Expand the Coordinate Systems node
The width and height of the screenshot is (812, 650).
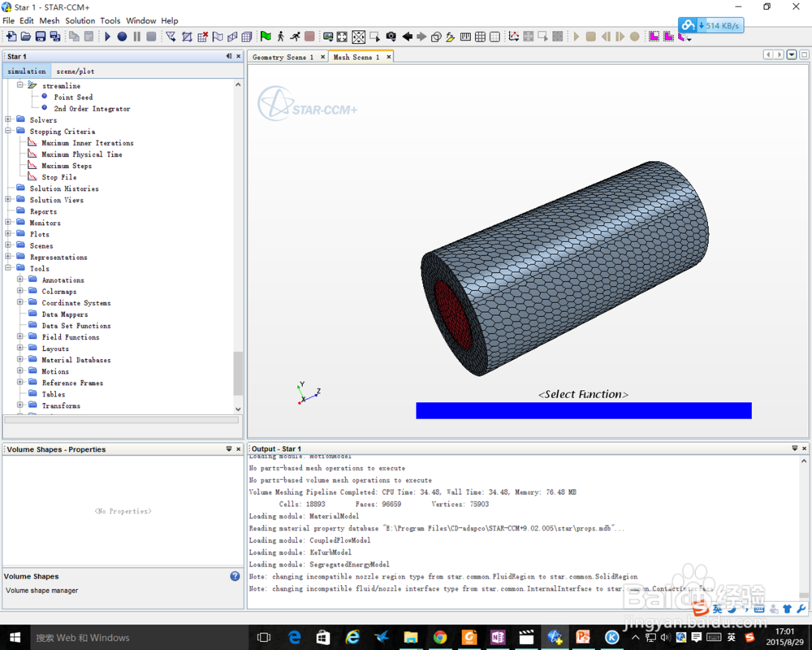[20, 302]
